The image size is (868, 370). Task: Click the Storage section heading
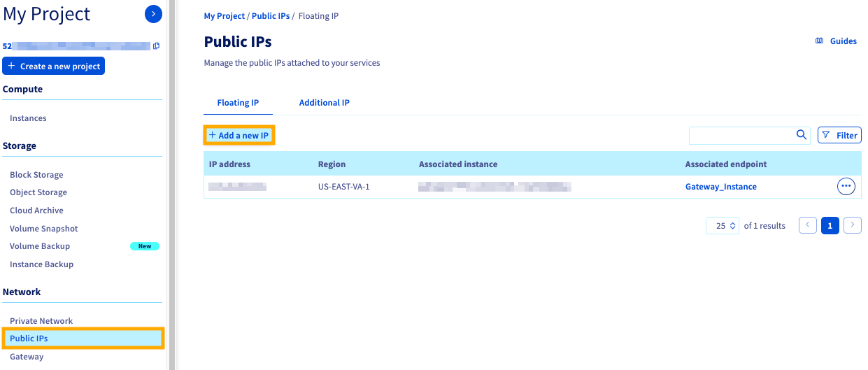[x=20, y=146]
